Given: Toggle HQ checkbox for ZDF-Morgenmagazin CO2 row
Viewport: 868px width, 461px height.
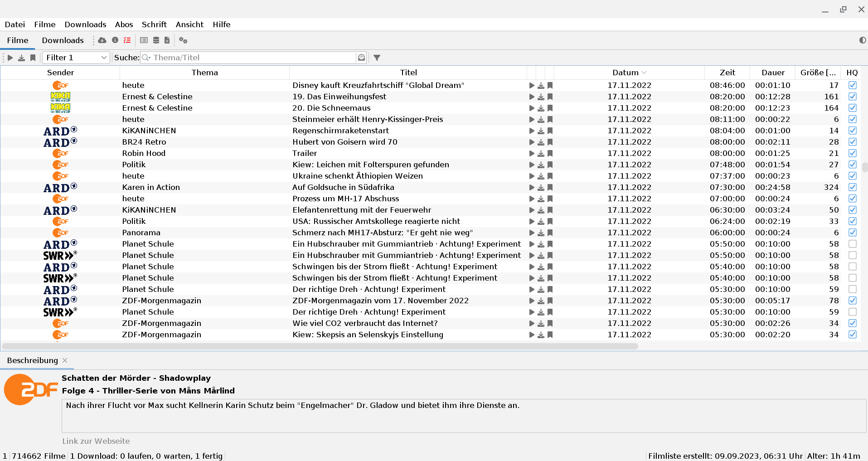Looking at the screenshot, I should (852, 323).
